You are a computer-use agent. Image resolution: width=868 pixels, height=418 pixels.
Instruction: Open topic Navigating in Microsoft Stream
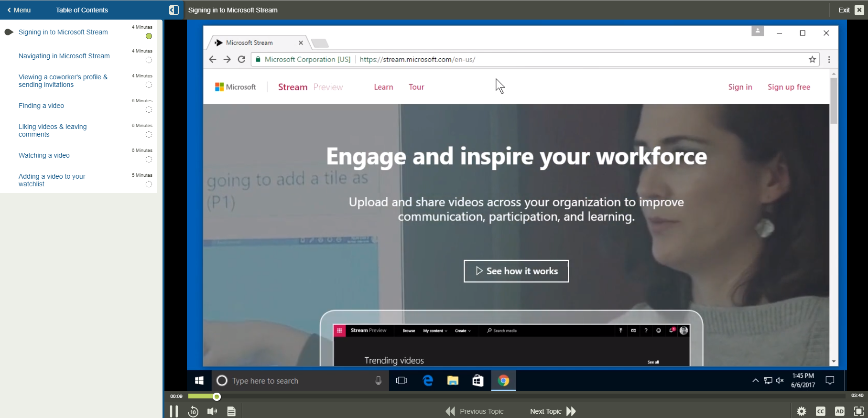64,56
